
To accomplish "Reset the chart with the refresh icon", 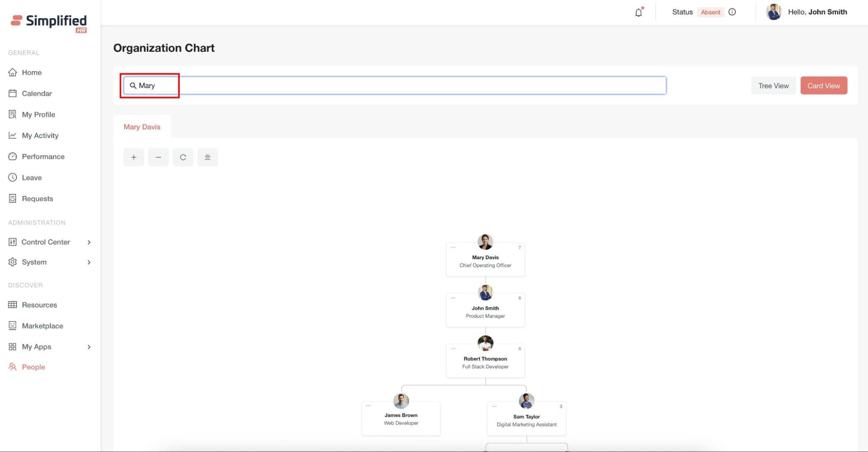I will point(183,157).
